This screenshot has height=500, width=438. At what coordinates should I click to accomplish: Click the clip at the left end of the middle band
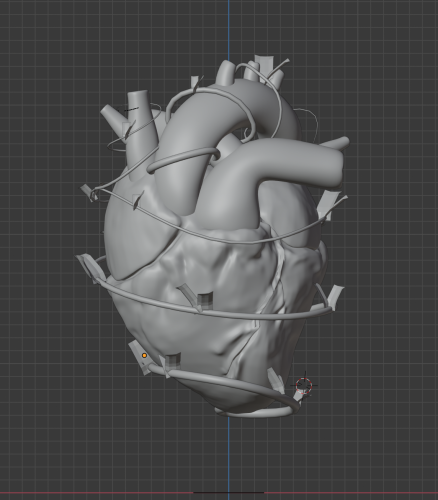click(88, 267)
